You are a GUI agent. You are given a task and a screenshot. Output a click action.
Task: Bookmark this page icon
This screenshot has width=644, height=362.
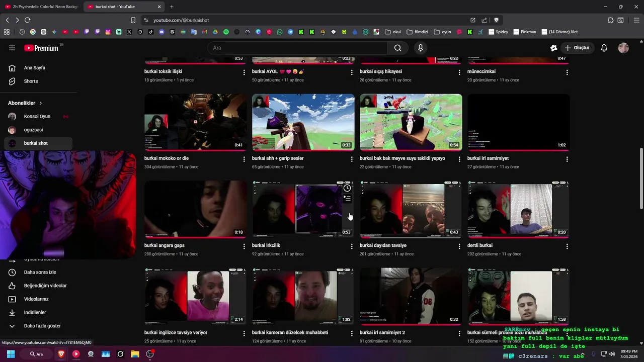(x=133, y=20)
